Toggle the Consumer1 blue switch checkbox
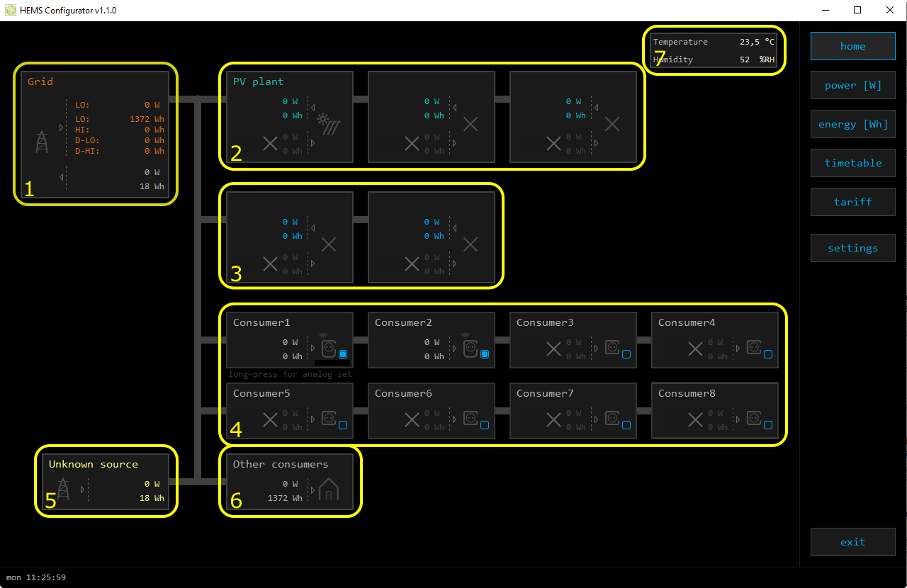 343,354
